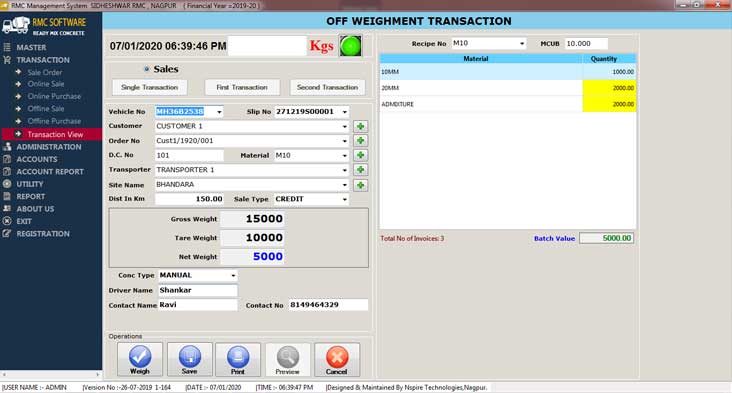
Task: Open Online Purchase from sidebar
Action: [x=54, y=96]
